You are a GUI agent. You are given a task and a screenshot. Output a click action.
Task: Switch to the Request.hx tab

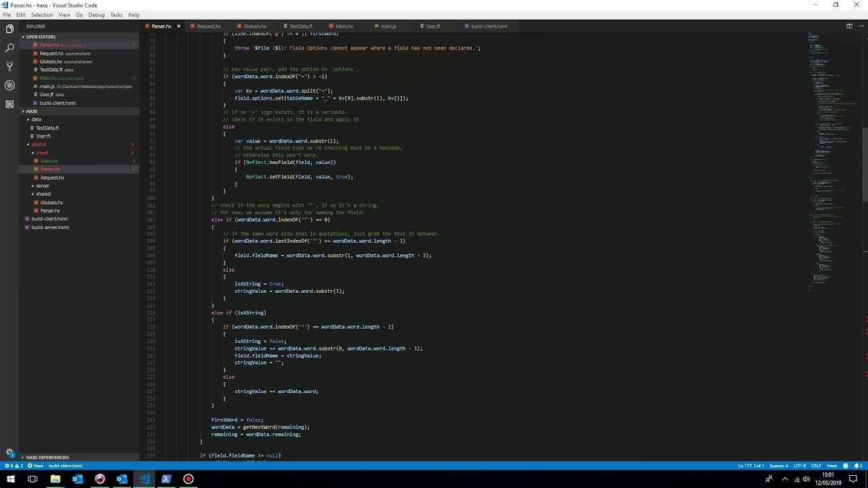click(x=208, y=26)
